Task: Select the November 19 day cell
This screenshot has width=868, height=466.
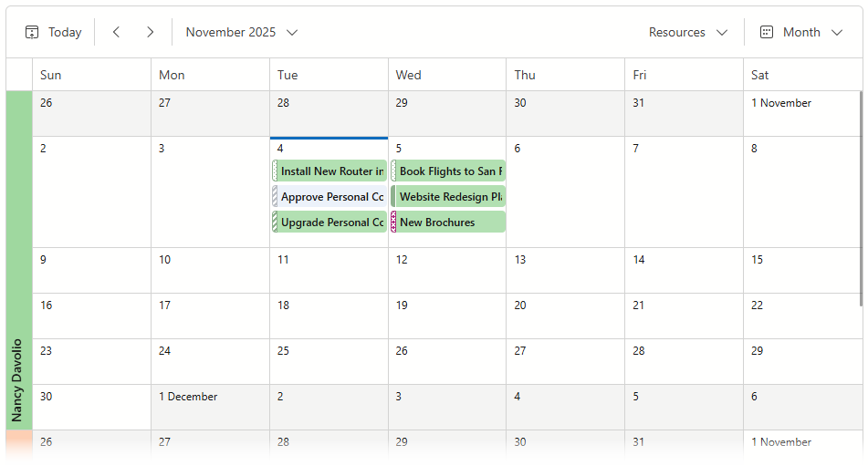Action: pos(446,319)
